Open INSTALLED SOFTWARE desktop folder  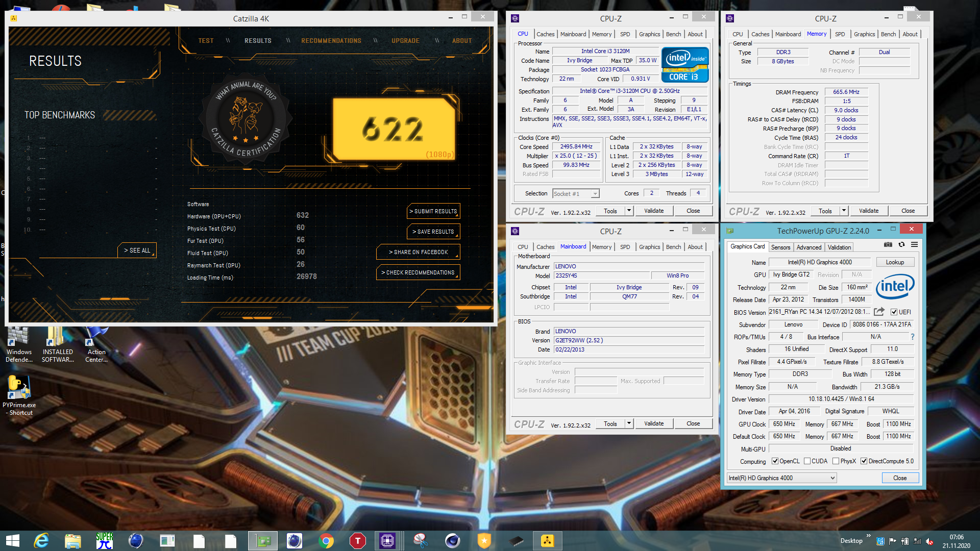click(x=58, y=345)
